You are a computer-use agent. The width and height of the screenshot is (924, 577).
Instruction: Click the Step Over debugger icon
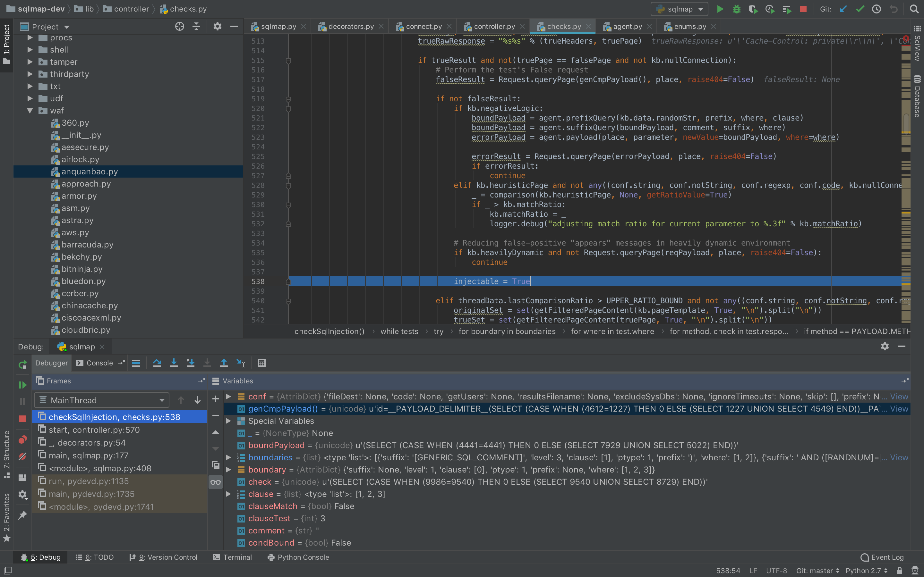(x=157, y=363)
